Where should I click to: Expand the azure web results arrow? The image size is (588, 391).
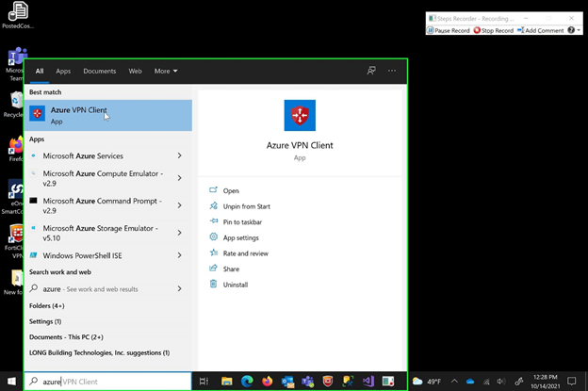pos(180,288)
